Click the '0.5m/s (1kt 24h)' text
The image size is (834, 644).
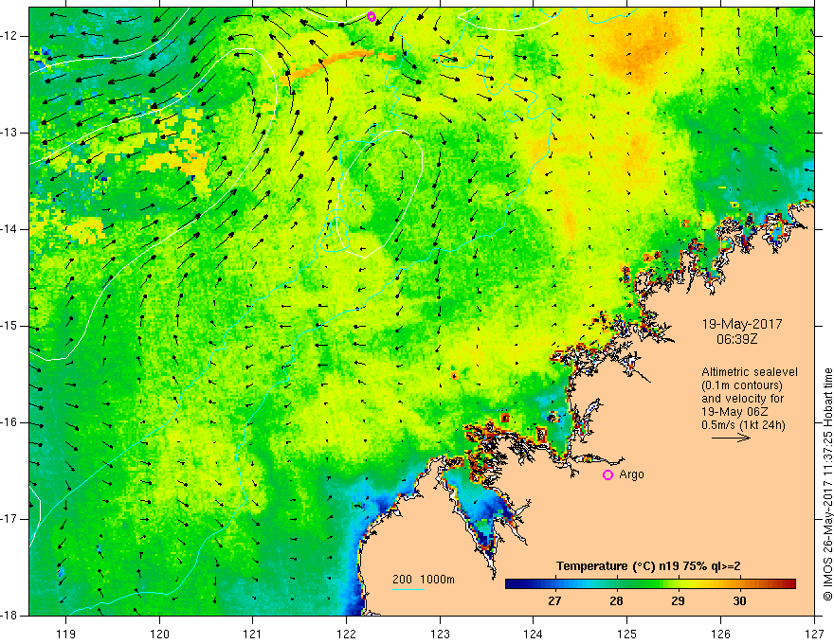743,425
